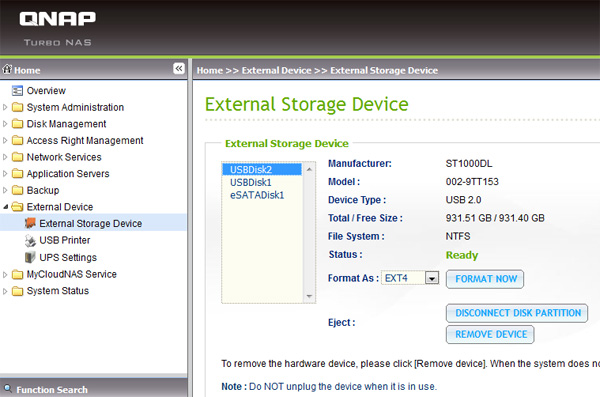Collapse the sidebar with the double-chevron icon
This screenshot has width=600, height=397.
point(179,69)
